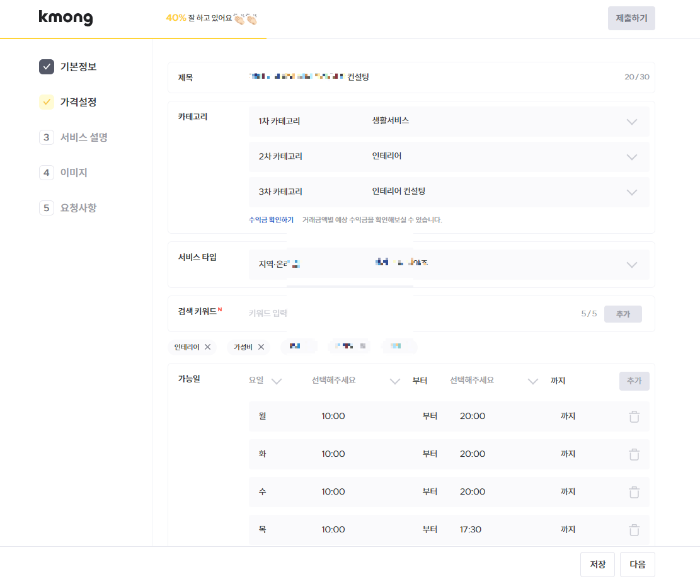Click step number 4 icon
The height and width of the screenshot is (582, 700).
46,172
